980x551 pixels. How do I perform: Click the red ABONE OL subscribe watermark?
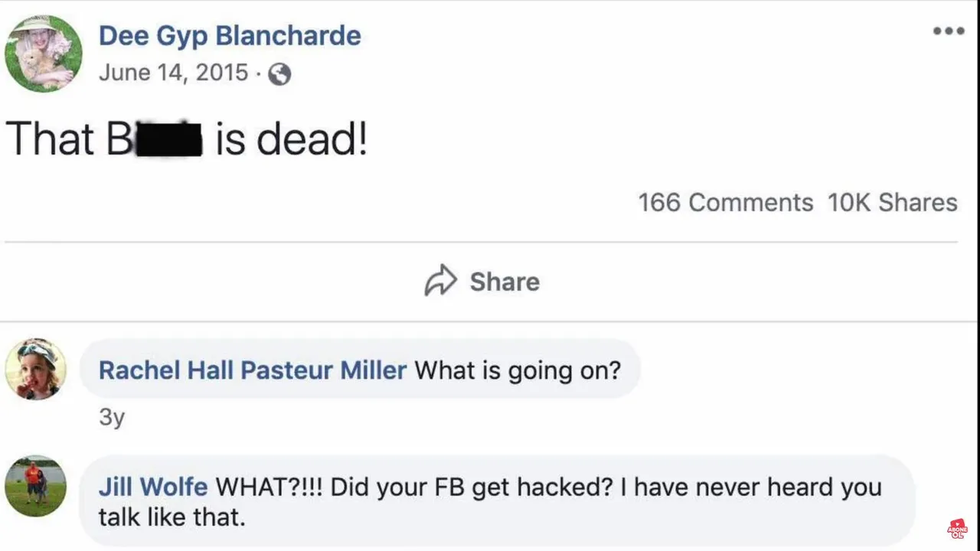pos(957,530)
